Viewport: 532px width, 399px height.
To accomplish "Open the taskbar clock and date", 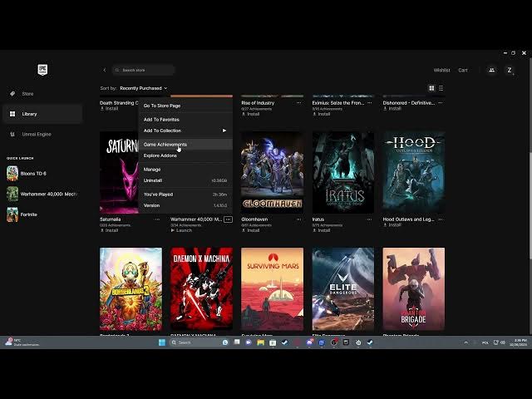I will pos(520,342).
